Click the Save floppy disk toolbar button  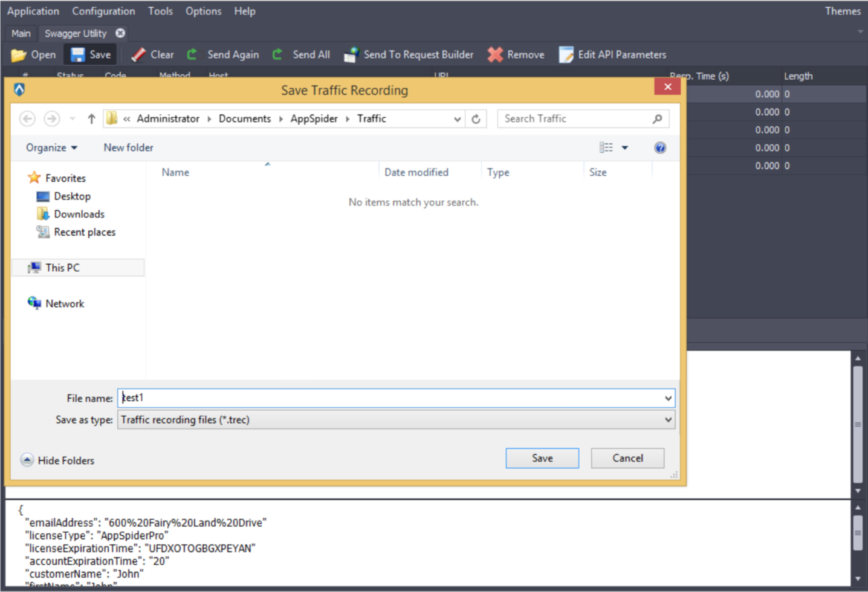[x=91, y=54]
